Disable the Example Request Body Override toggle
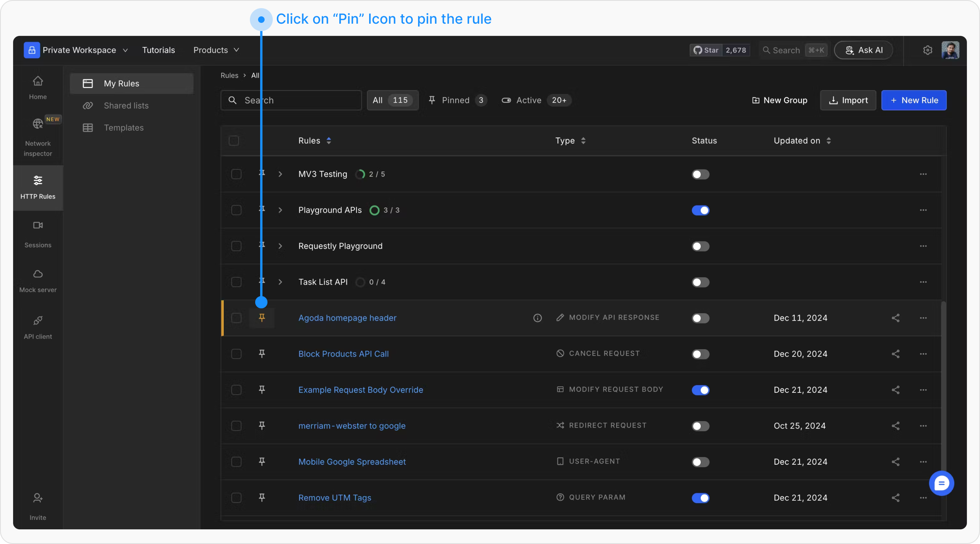Viewport: 980px width, 544px height. click(700, 390)
